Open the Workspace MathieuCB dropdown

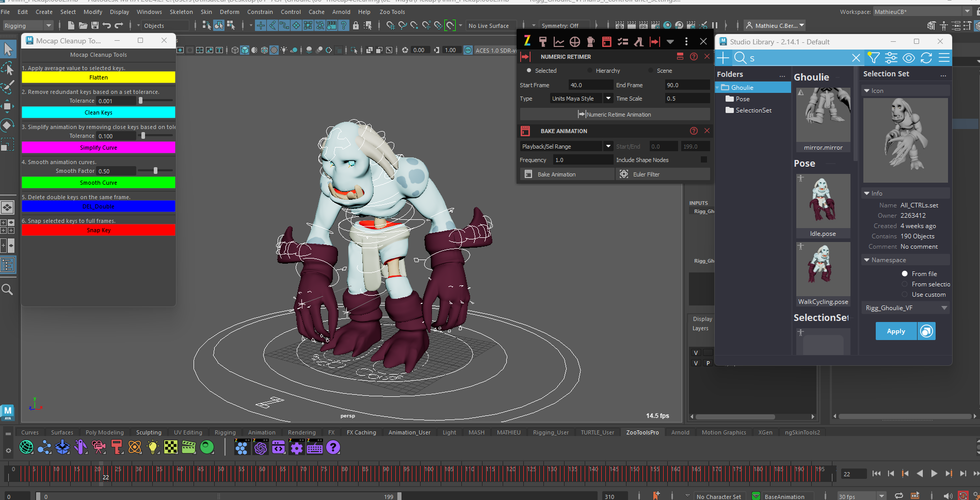(922, 11)
